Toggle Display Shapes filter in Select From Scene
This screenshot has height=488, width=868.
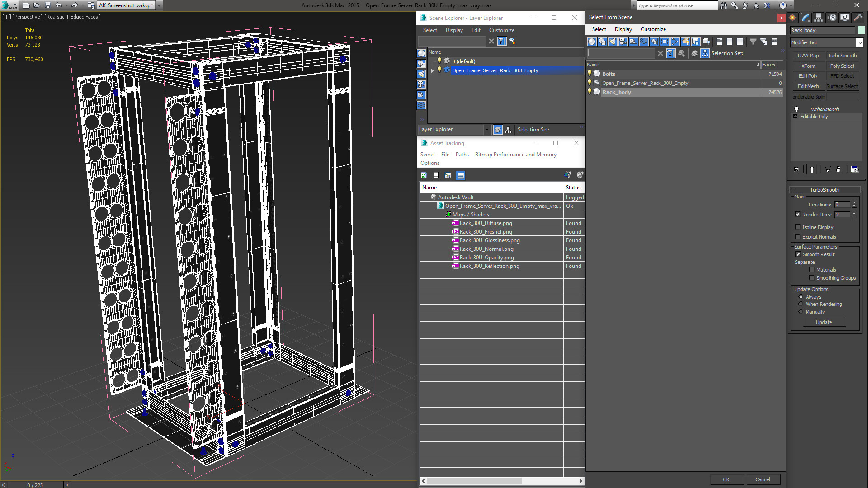click(602, 42)
